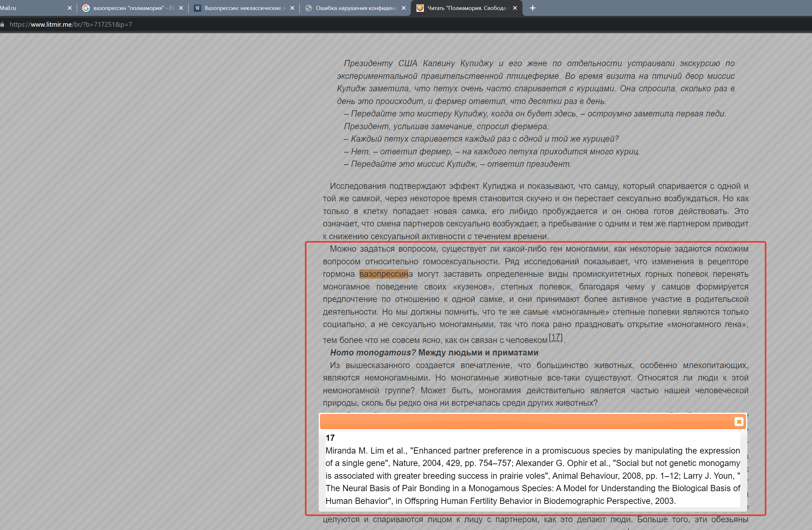The height and width of the screenshot is (530, 812).
Task: Open footnote [17] link in text
Action: pyautogui.click(x=556, y=337)
